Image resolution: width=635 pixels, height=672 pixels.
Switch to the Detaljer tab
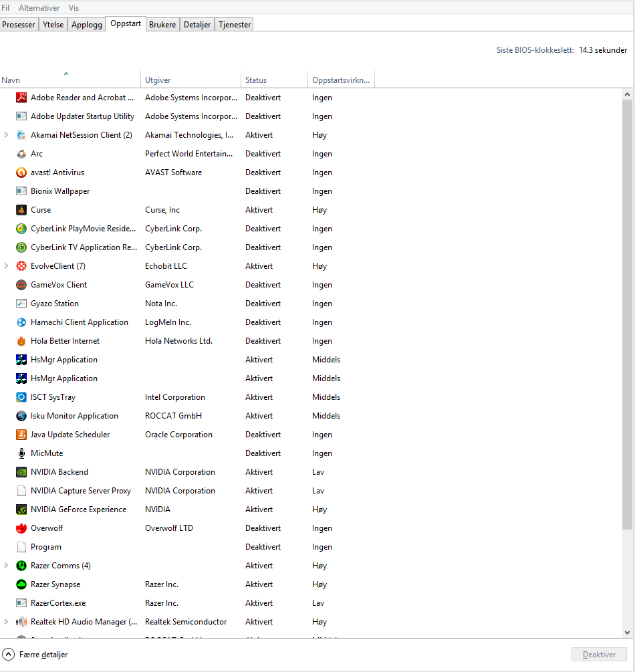pos(197,25)
